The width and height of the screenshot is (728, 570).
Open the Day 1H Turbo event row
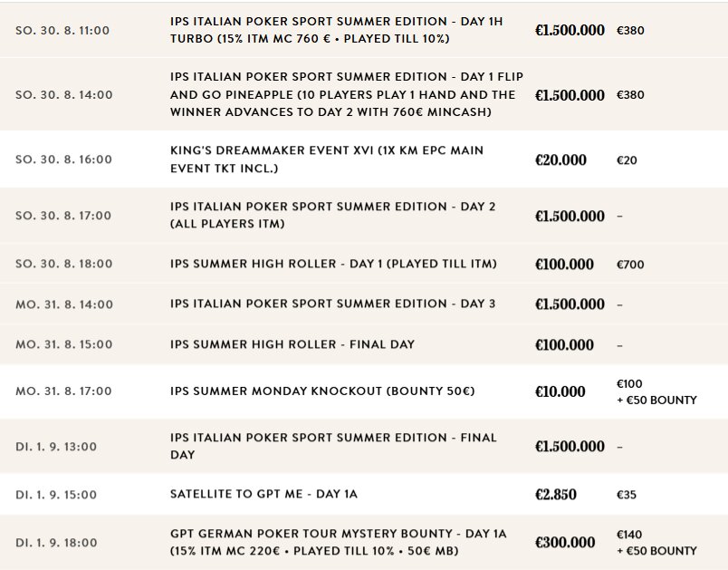pos(364,30)
